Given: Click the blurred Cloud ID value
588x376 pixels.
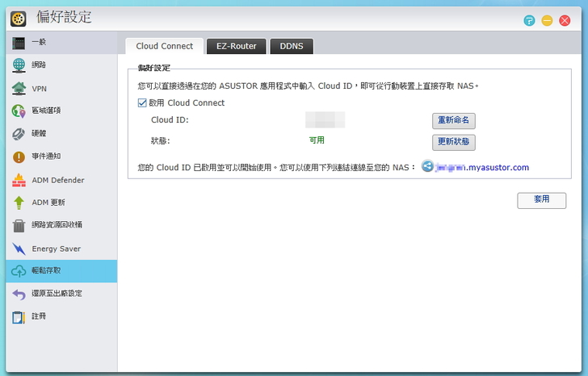Looking at the screenshot, I should (325, 120).
